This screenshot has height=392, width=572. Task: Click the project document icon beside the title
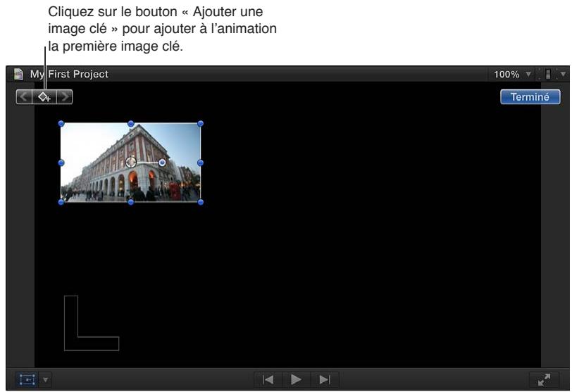pyautogui.click(x=18, y=74)
